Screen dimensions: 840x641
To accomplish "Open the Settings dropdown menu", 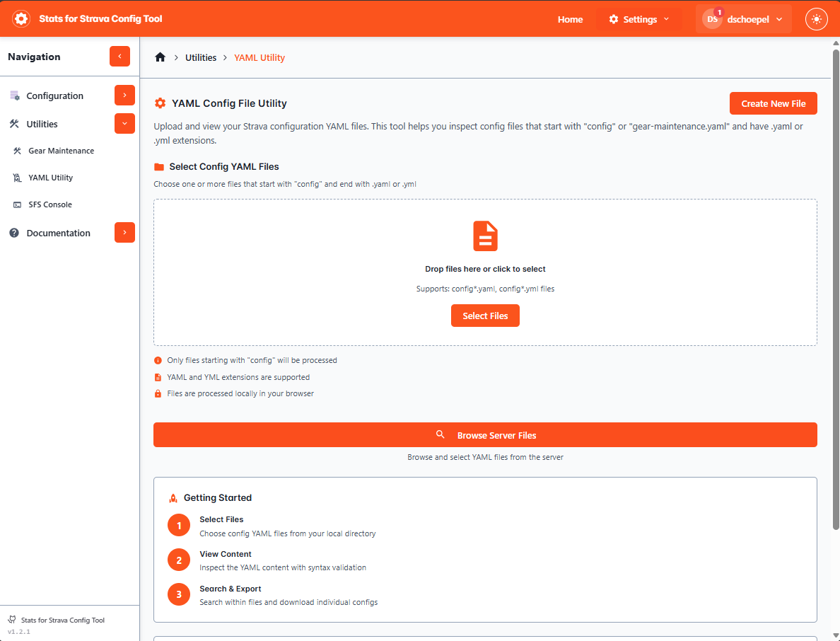I will [638, 19].
